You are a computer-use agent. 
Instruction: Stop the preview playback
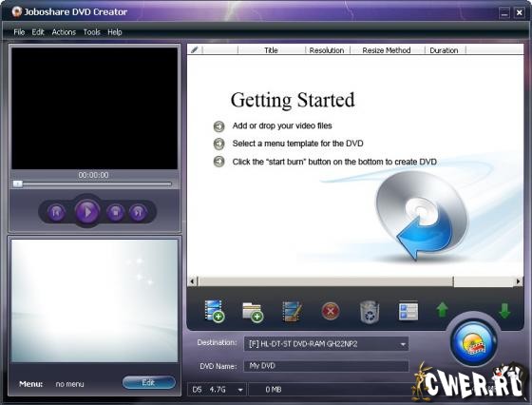[115, 213]
